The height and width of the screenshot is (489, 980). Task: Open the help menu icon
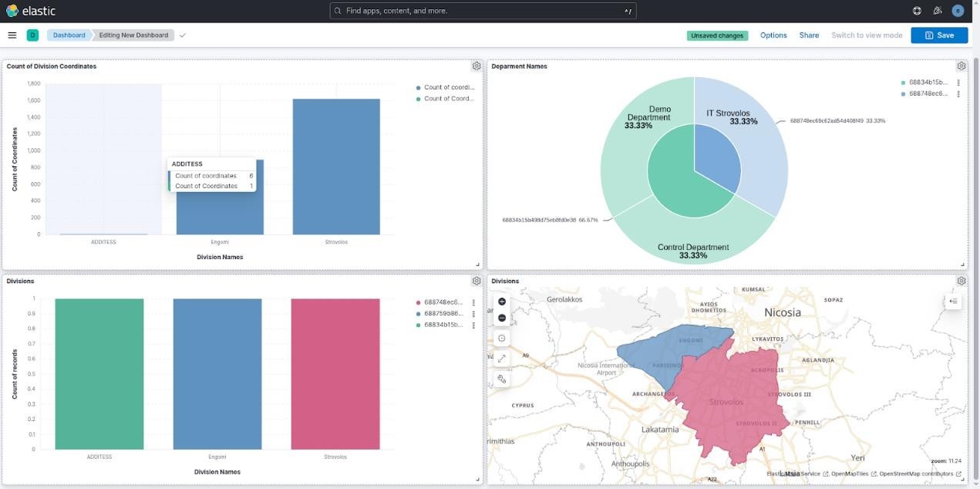click(x=917, y=11)
